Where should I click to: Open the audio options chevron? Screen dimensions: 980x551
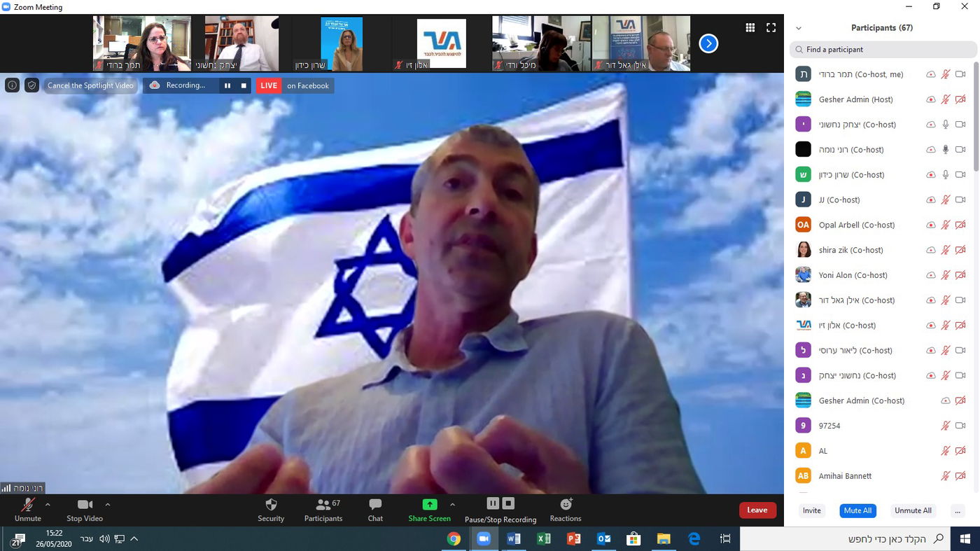coord(48,503)
